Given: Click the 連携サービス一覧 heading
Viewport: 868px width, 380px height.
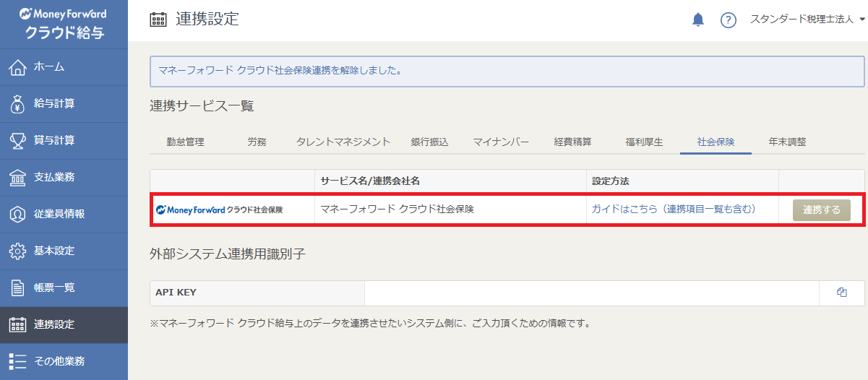Looking at the screenshot, I should (202, 107).
